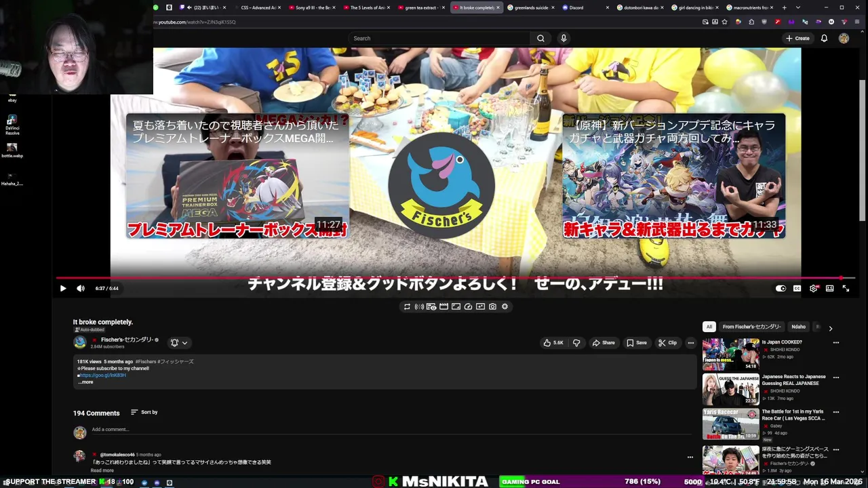Screen dimensions: 868x488
Task: Open the eBay desktop shortcut
Action: pos(12,98)
